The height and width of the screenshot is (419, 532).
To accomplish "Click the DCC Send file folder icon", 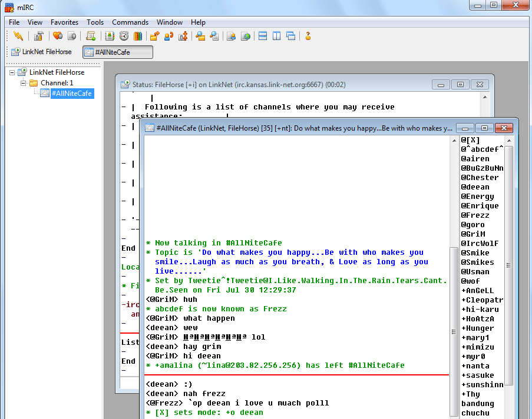I will coord(155,36).
